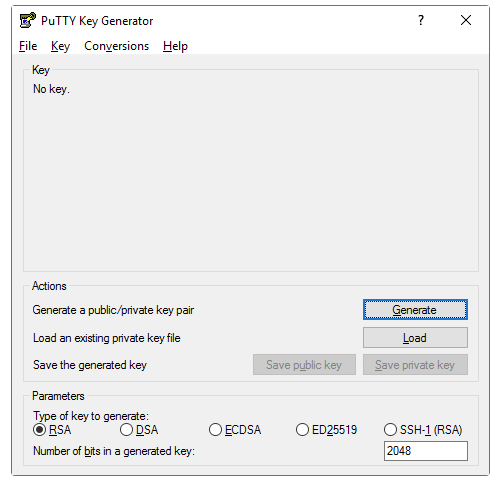The image size is (497, 489).
Task: Click the question mark help button
Action: coord(421,20)
